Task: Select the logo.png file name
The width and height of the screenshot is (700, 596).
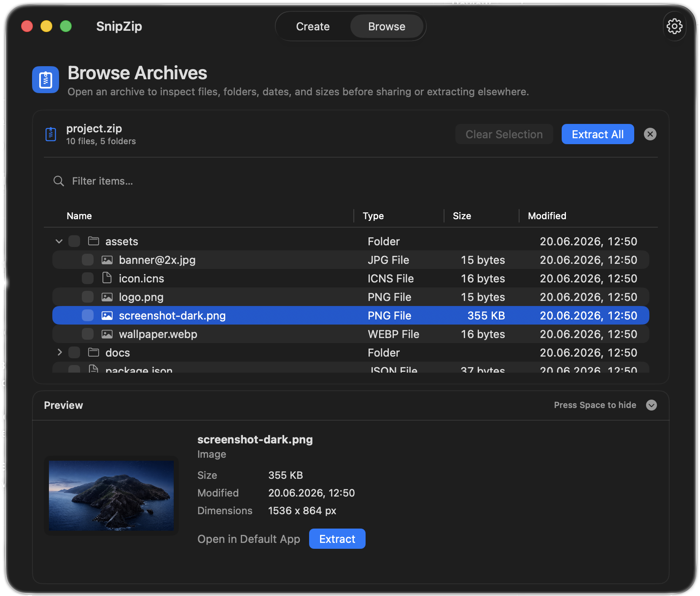Action: point(141,297)
